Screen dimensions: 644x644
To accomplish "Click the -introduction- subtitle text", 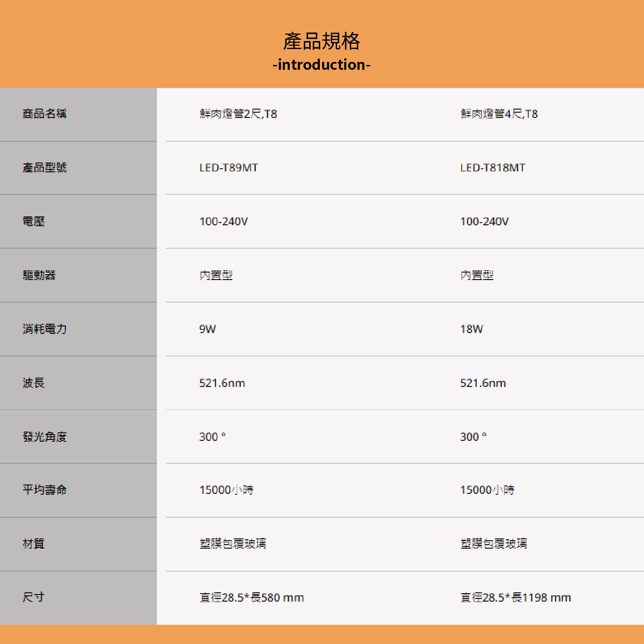I will tap(322, 65).
